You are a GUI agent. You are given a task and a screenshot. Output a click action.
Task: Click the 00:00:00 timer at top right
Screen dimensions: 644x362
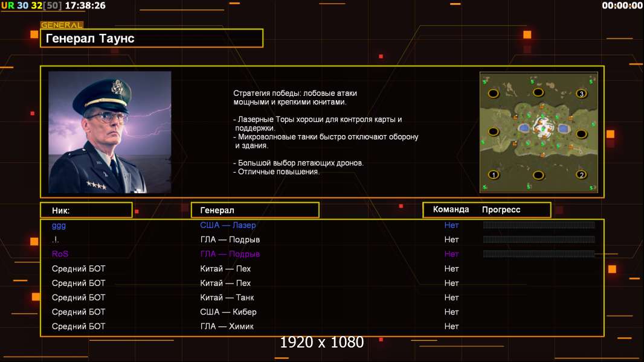pos(622,5)
